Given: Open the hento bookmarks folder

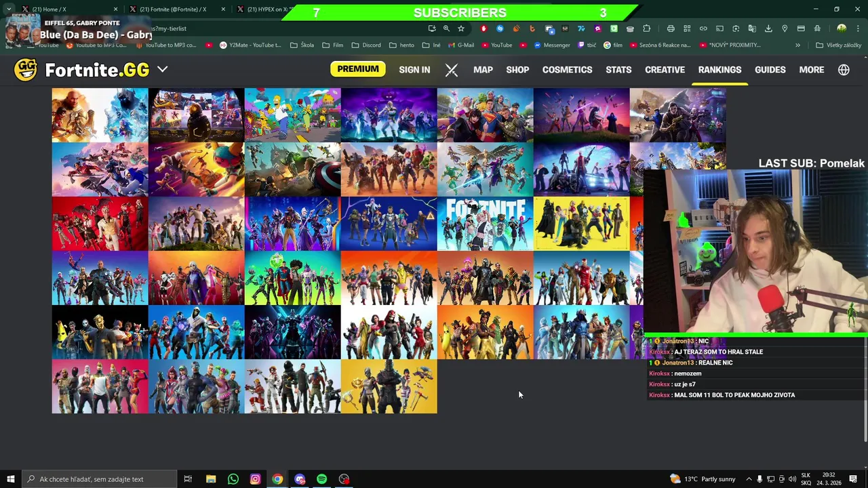Looking at the screenshot, I should (x=401, y=45).
